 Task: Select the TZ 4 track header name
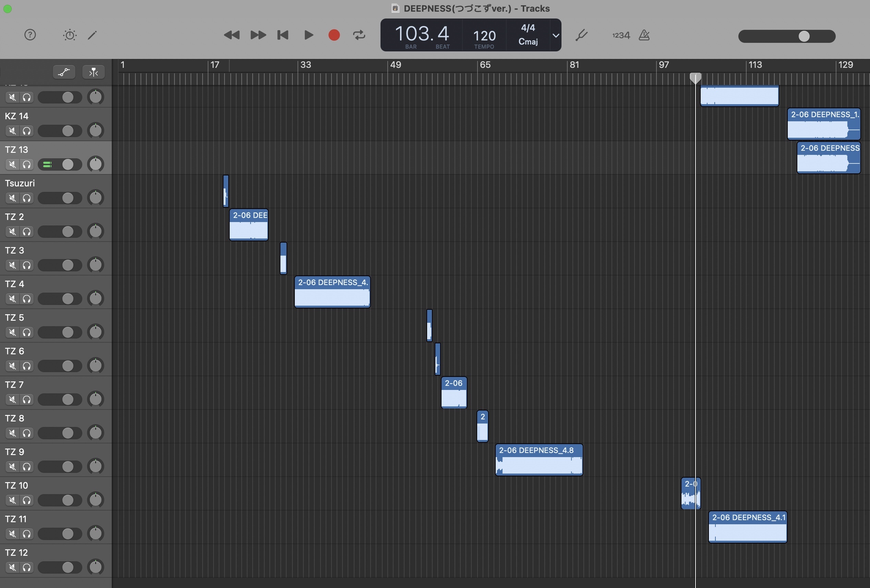coord(14,284)
